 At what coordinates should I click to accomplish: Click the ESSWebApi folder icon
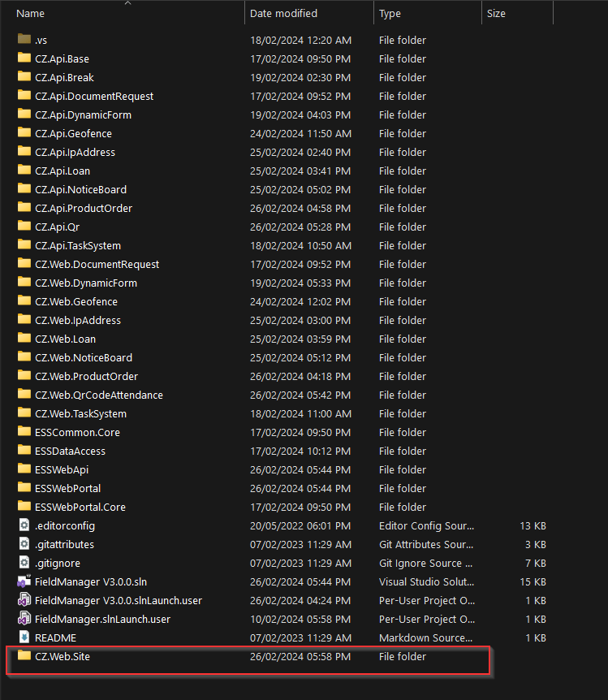pos(24,469)
